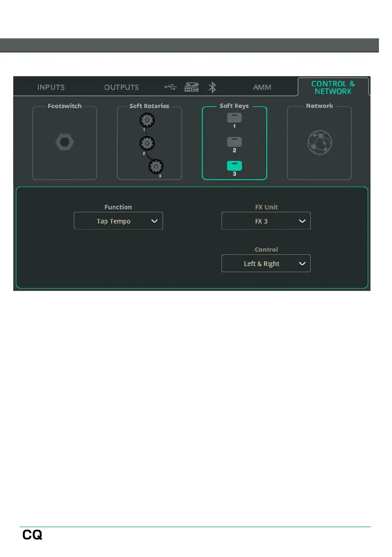
Task: Select Soft Key 2
Action: (234, 142)
